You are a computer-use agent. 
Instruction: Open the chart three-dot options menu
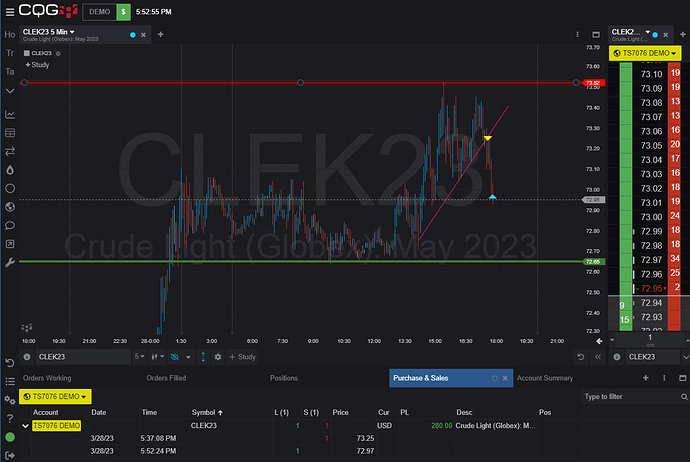577,34
